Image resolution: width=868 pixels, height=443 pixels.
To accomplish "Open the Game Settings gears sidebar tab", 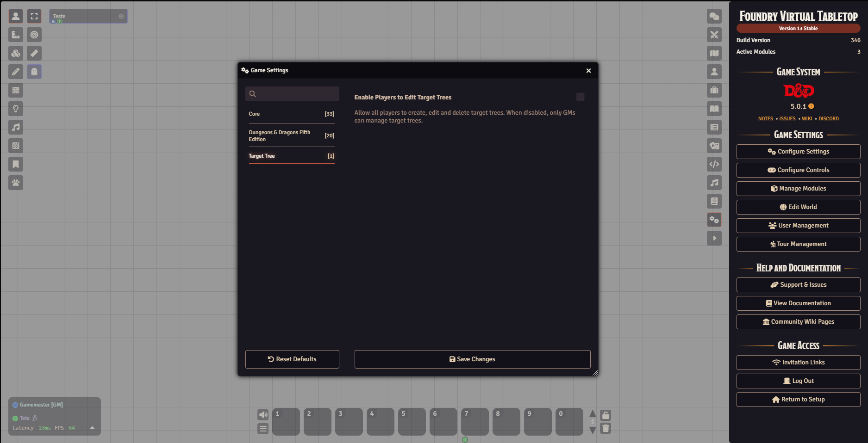I will click(x=714, y=220).
